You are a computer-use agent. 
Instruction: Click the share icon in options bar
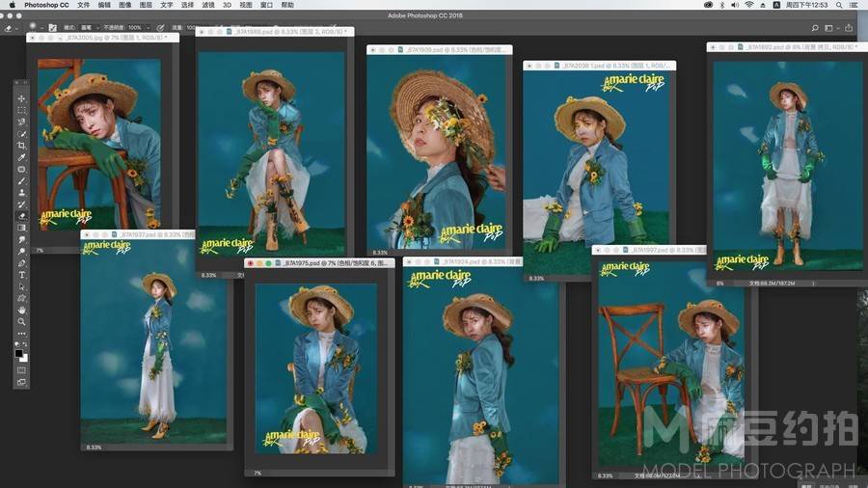pos(849,27)
